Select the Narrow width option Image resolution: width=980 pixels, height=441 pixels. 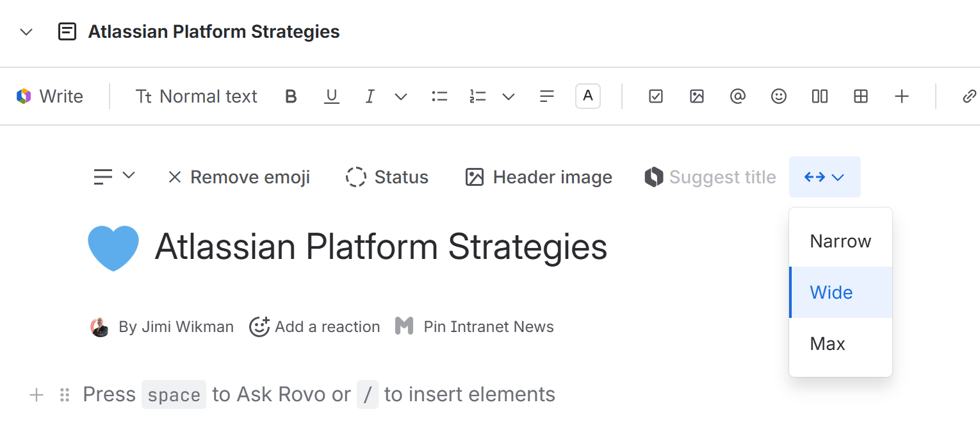coord(840,241)
